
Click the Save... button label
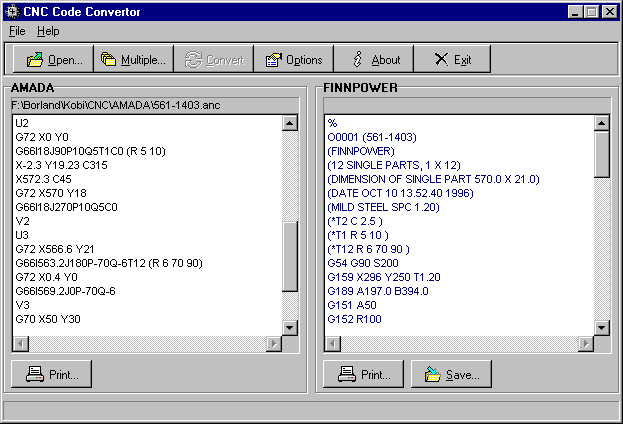462,375
